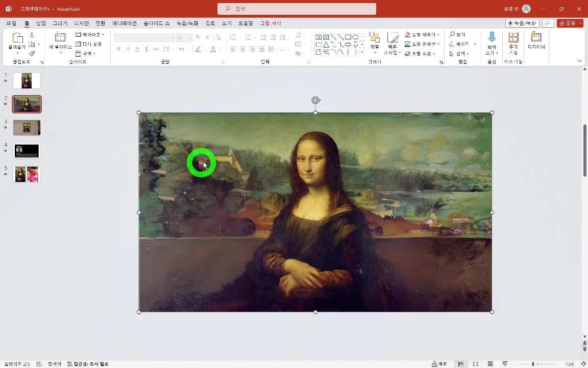Open the 디자이너 designer icon
Screen dimensions: 588x368
(x=536, y=37)
